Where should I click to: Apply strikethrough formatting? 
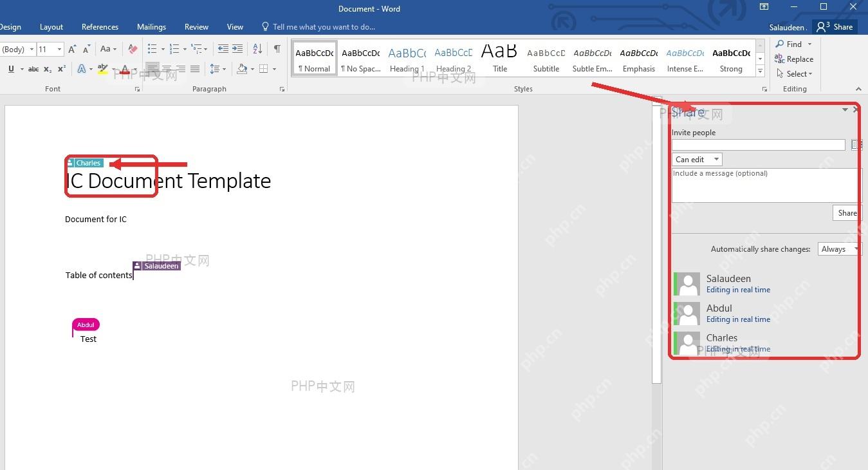33,69
